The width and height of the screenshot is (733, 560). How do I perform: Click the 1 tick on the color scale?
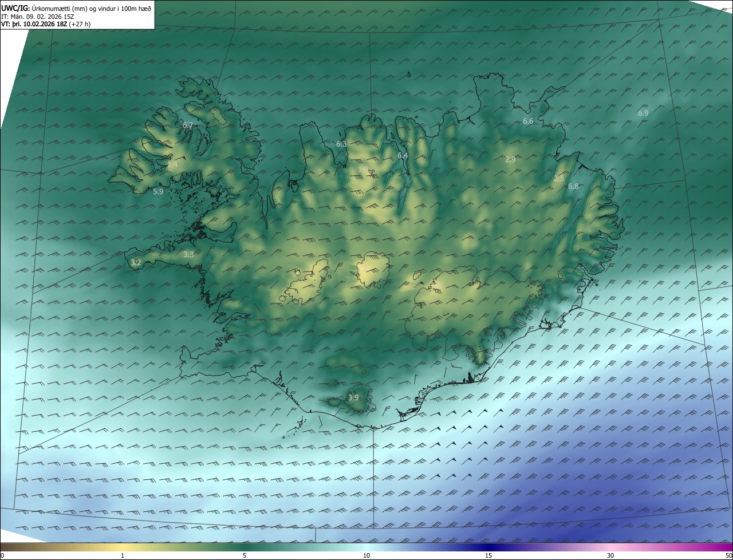tap(123, 555)
